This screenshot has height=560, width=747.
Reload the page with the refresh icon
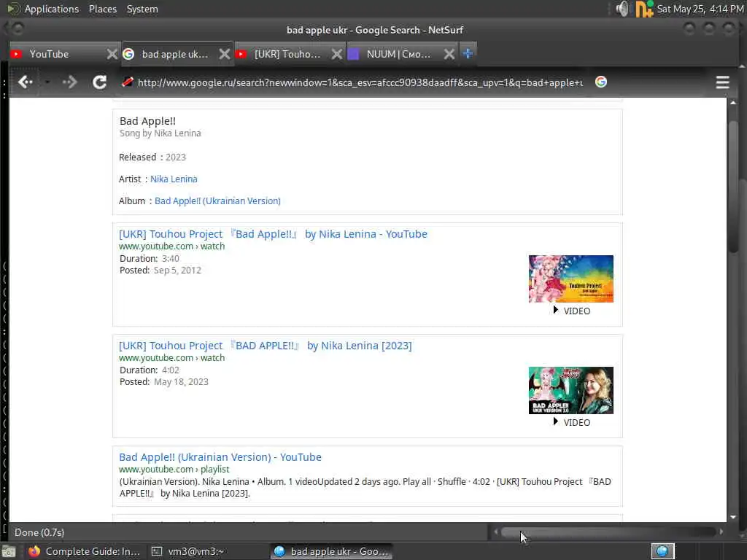coord(99,82)
